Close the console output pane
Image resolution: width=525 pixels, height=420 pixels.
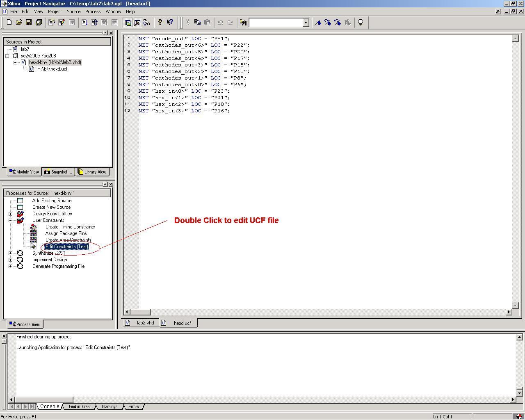pos(4,336)
